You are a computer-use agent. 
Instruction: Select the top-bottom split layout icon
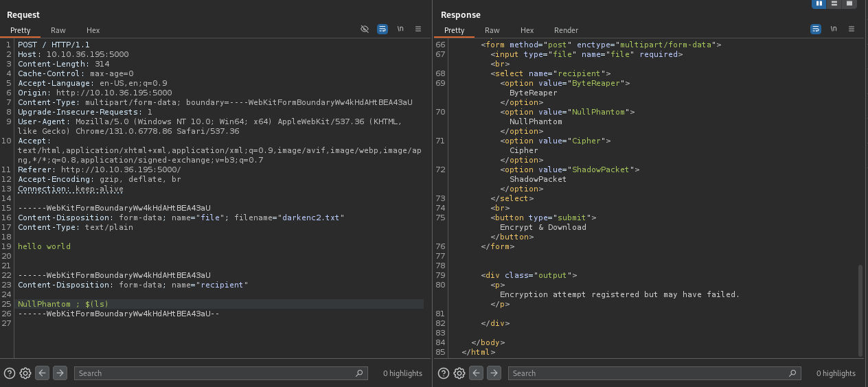pyautogui.click(x=834, y=3)
